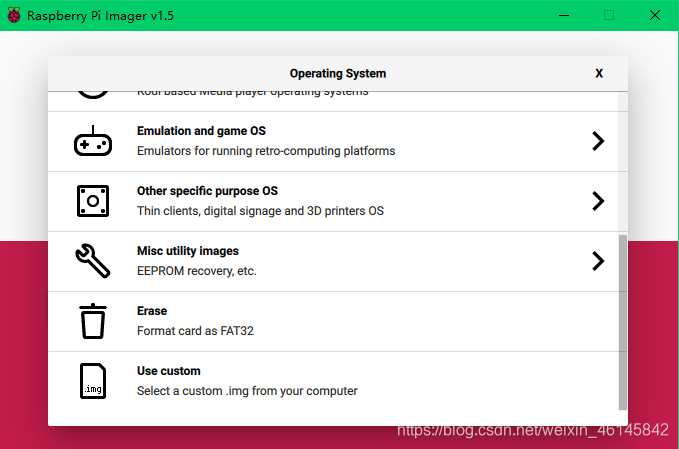Screen dimensions: 679x449
Task: Click the .img file icon for Use custom
Action: click(93, 381)
